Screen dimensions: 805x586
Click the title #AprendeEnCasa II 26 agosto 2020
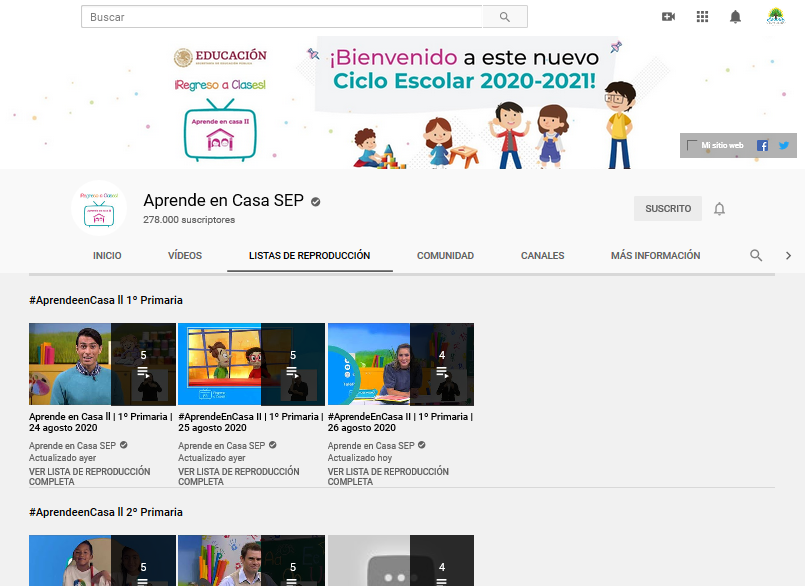[400, 422]
